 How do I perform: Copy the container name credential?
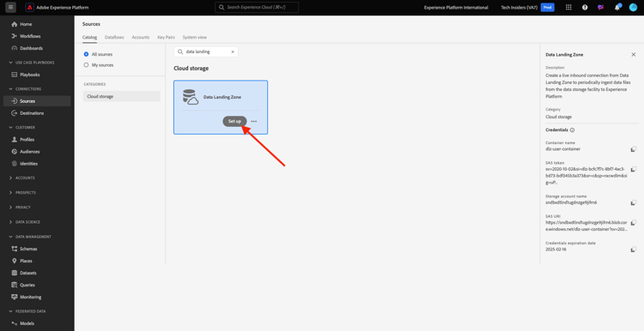tap(634, 149)
